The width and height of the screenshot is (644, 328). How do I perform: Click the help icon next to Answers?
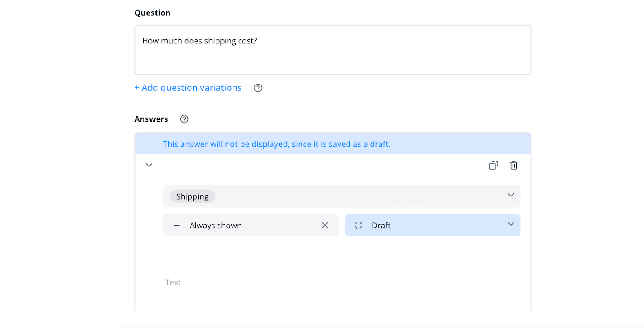tap(184, 119)
